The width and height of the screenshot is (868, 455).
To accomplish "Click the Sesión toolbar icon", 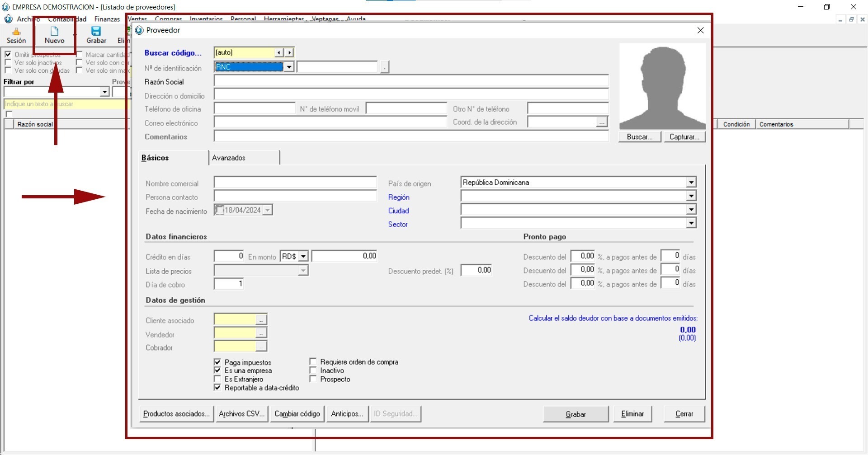I will [16, 32].
